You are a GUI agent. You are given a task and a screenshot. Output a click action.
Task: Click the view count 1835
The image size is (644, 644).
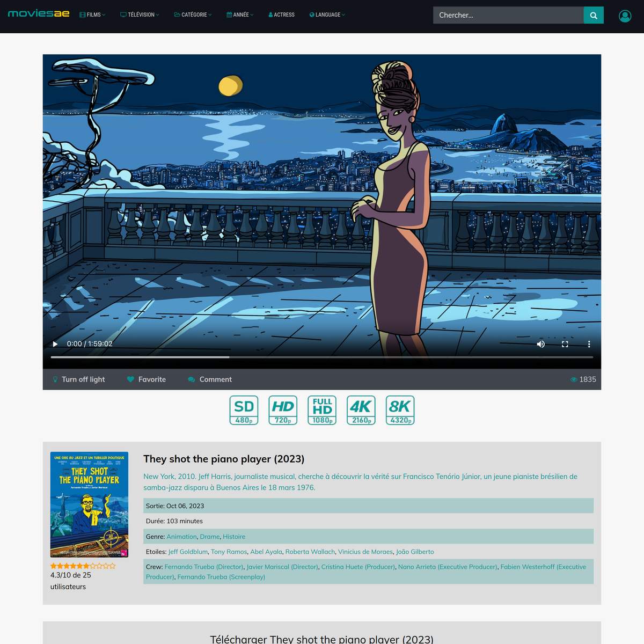583,379
